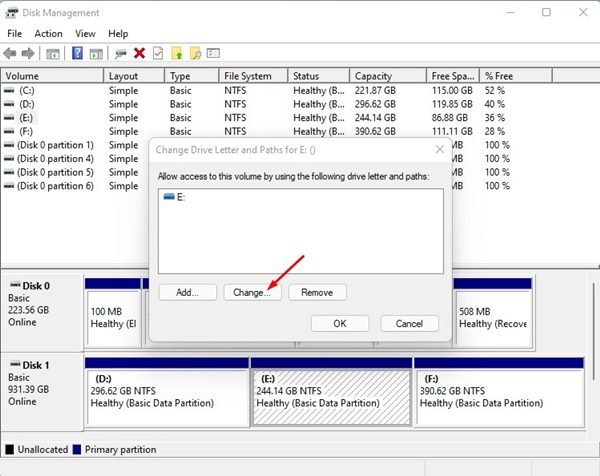
Task: Click the blue Help icon in the toolbar
Action: pos(77,53)
